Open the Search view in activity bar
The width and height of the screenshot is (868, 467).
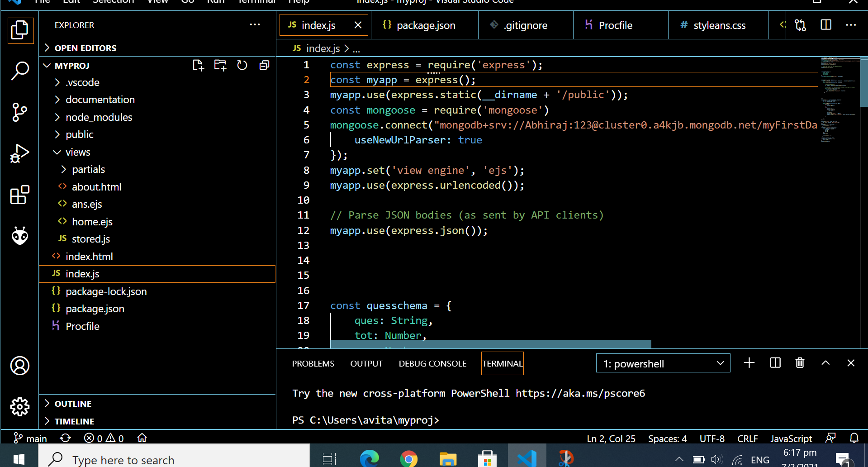20,71
